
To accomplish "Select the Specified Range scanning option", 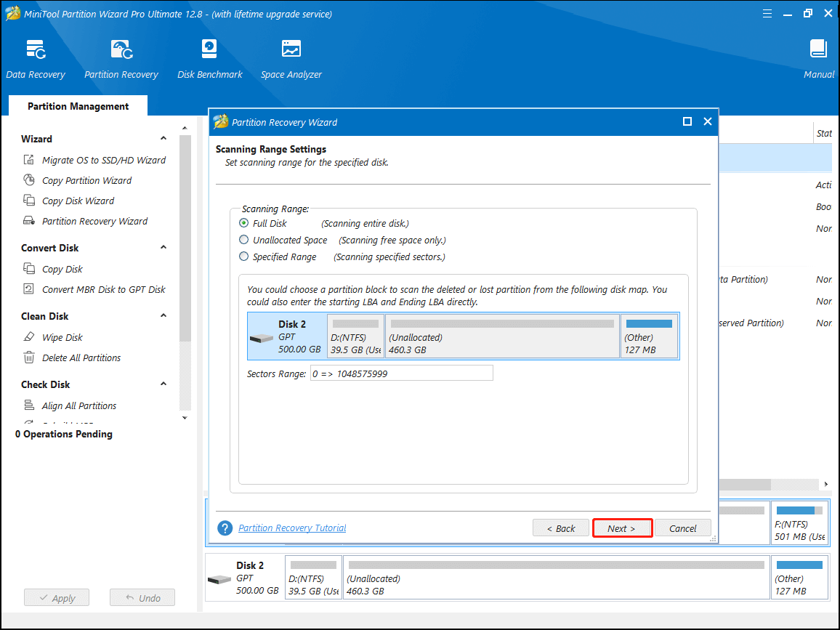I will [x=243, y=256].
